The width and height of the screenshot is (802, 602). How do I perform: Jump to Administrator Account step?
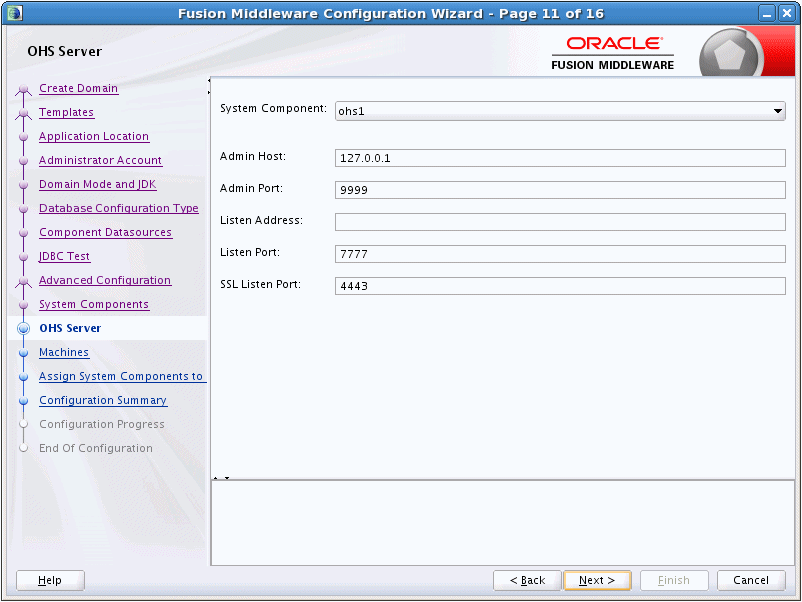tap(100, 161)
